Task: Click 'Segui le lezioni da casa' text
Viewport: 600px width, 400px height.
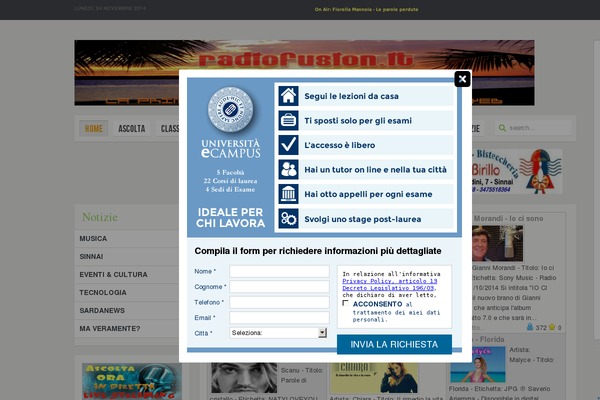Action: point(351,96)
